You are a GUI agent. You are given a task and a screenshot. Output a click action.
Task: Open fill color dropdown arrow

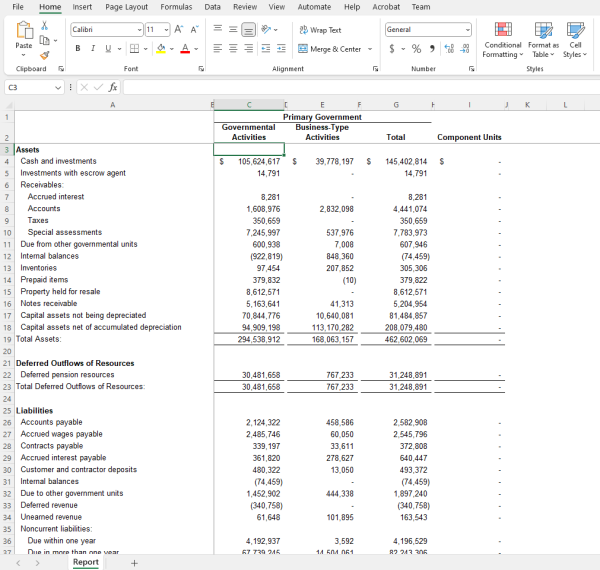click(171, 49)
